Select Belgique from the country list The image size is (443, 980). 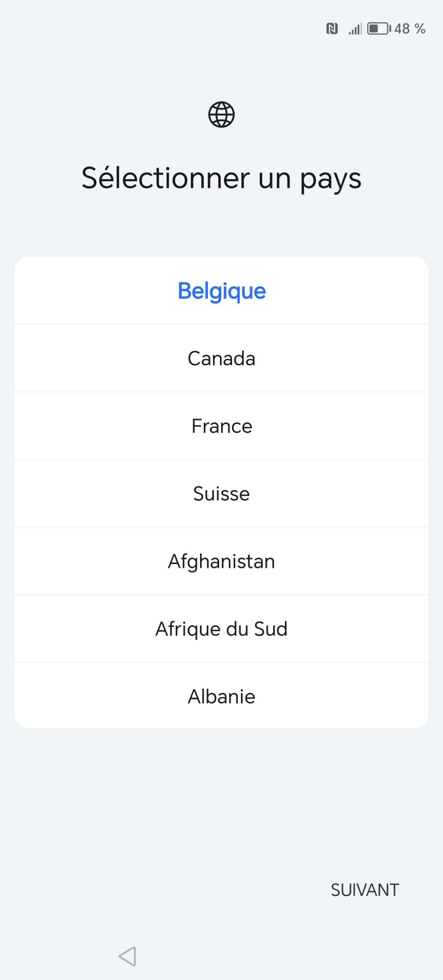[x=221, y=291]
